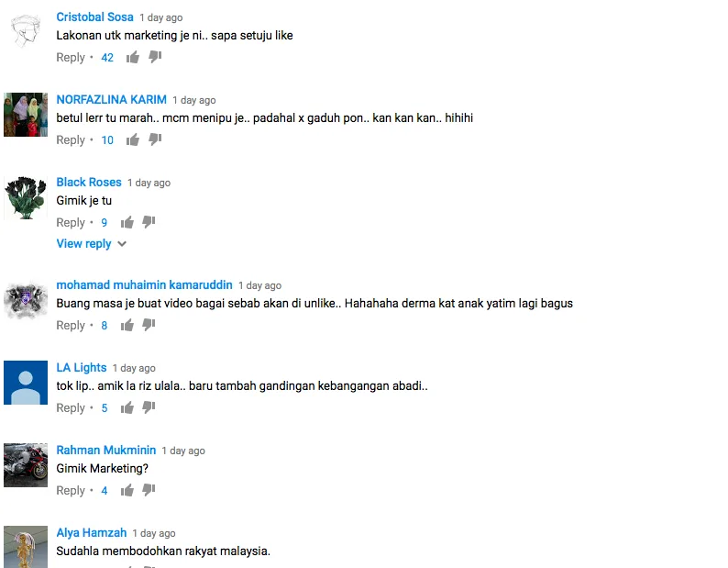
Task: Like the LA Lights comment
Action: click(x=127, y=407)
